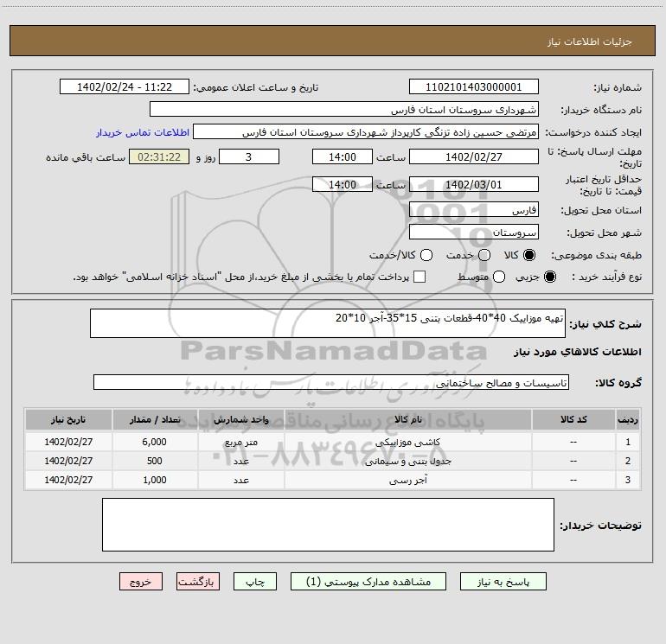Click the remaining days field showing 3

pyautogui.click(x=249, y=156)
